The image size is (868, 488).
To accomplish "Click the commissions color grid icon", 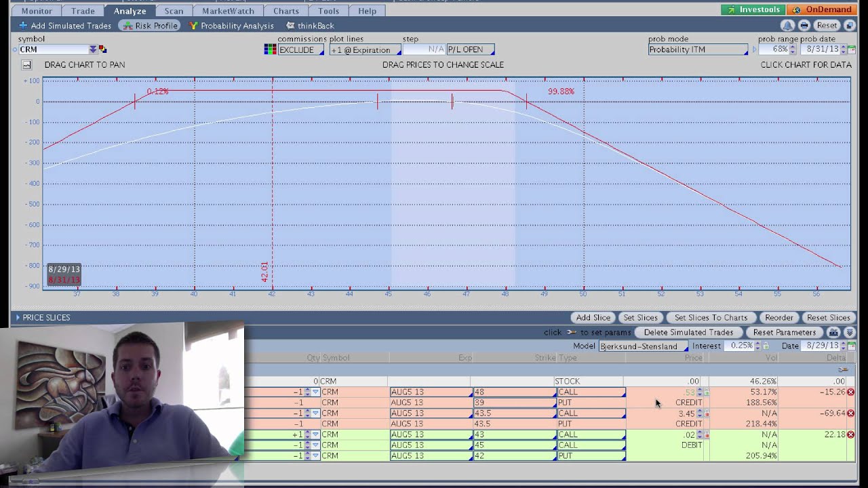I will click(x=270, y=49).
